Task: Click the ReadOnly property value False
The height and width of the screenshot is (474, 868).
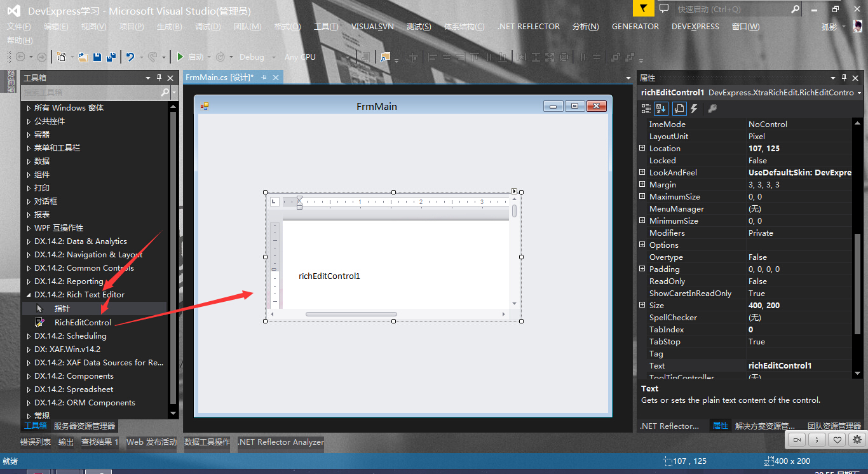Action: [x=799, y=281]
